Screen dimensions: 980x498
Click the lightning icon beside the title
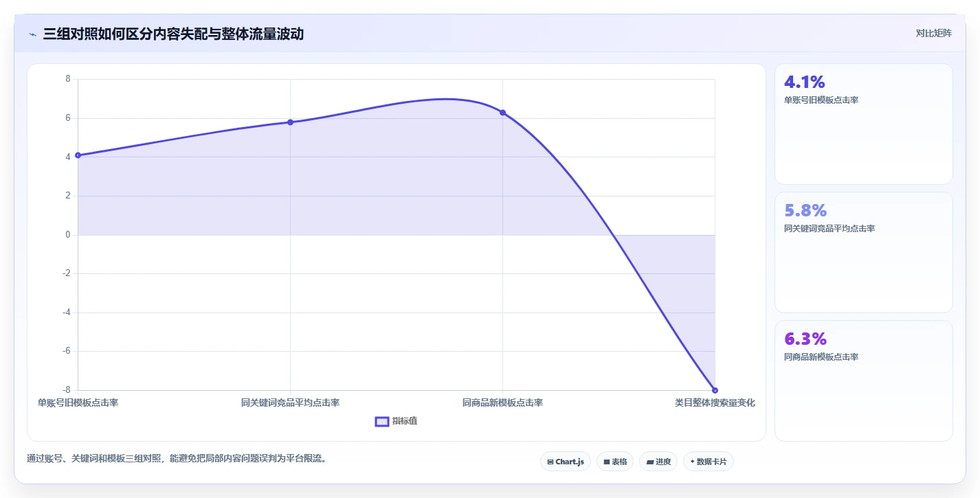click(33, 34)
